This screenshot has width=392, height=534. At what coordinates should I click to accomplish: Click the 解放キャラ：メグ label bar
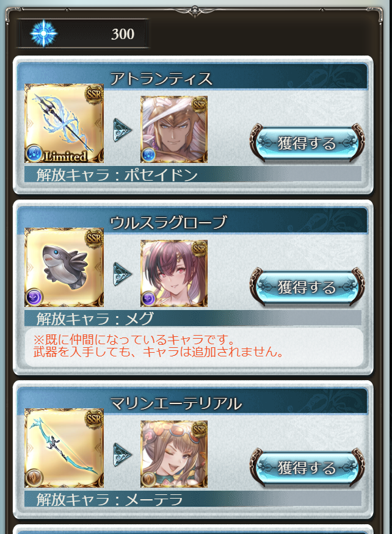[193, 319]
